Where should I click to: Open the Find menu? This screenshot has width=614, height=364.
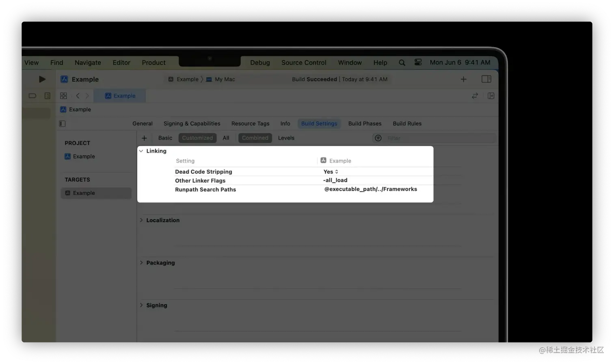56,62
